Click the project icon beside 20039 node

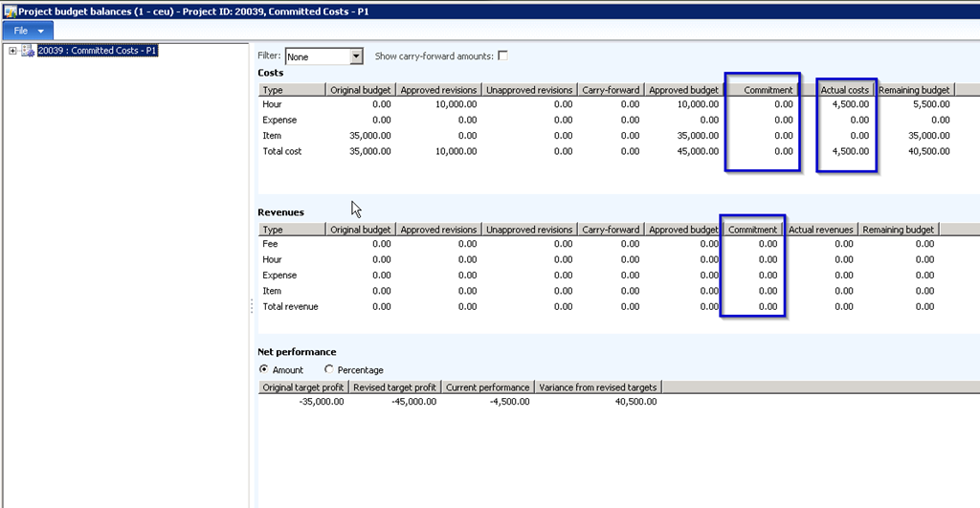pyautogui.click(x=28, y=51)
